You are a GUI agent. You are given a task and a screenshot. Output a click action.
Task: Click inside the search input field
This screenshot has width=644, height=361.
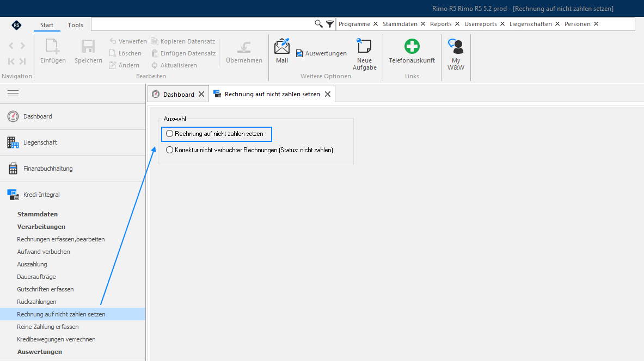point(203,24)
